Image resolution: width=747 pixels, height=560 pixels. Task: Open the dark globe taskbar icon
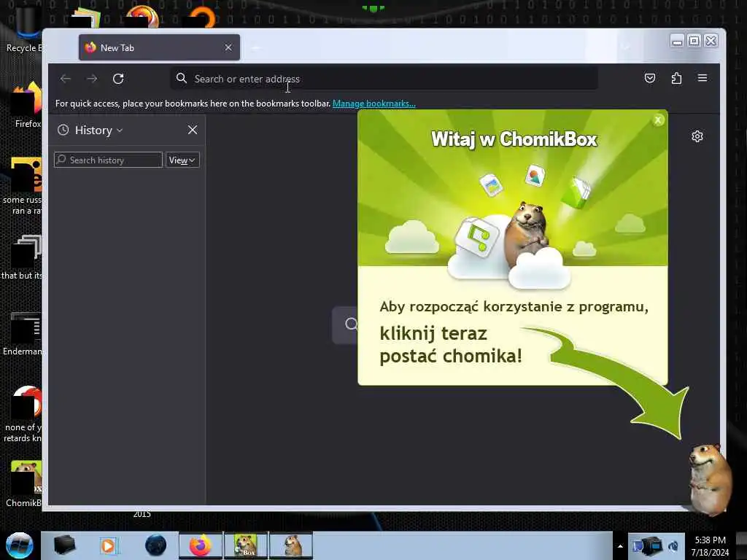coord(156,545)
